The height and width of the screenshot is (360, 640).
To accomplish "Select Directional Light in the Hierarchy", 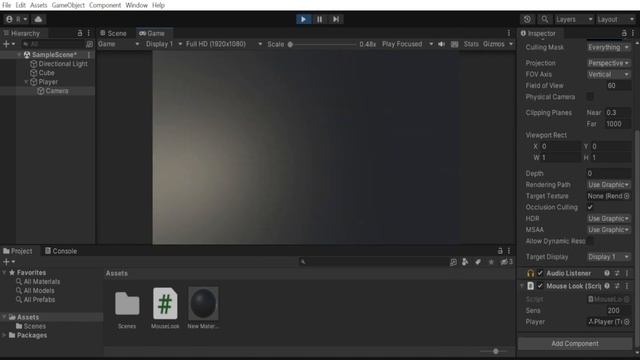I will pos(63,64).
